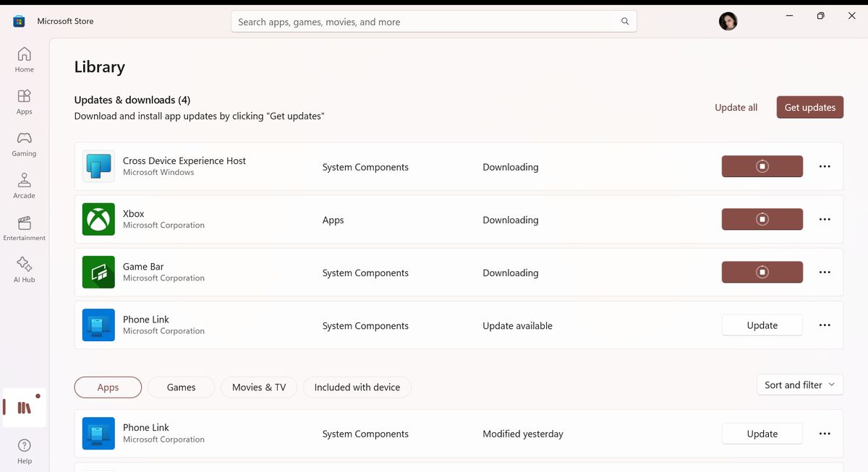Open more options for Xbox row

click(x=825, y=219)
